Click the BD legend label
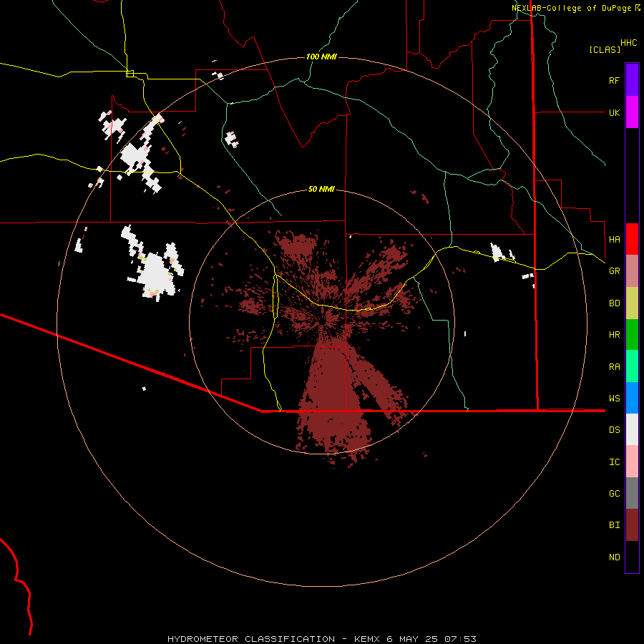This screenshot has height=644, width=644. [614, 303]
